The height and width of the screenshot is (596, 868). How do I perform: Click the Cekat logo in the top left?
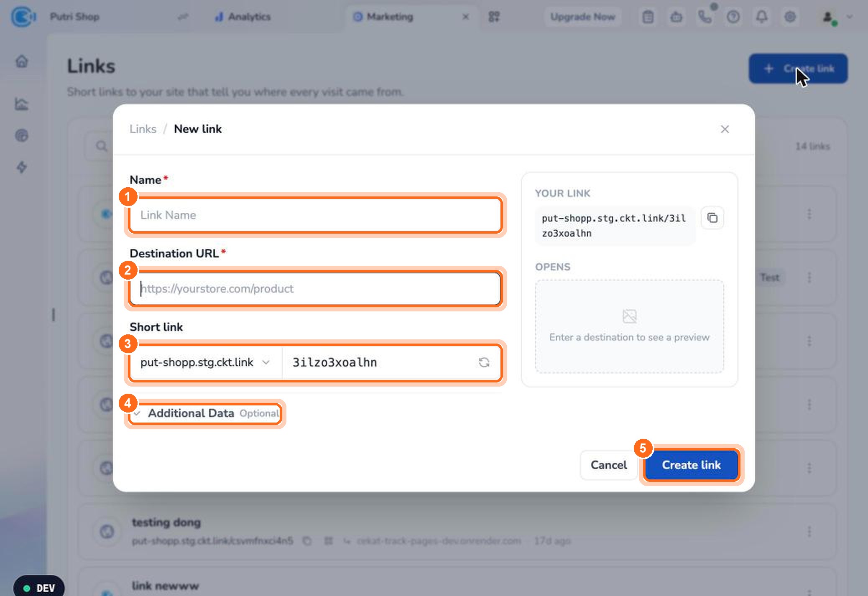coord(23,17)
